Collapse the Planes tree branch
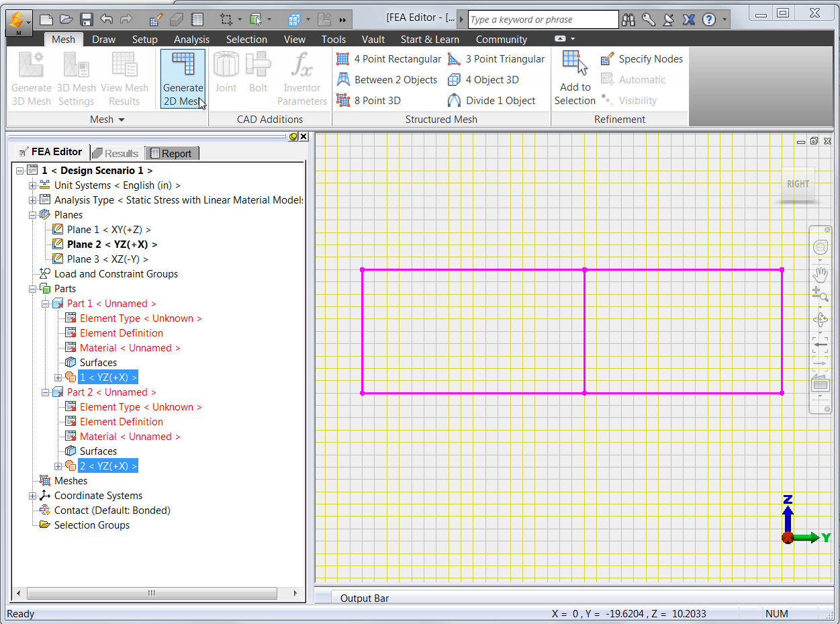 32,214
